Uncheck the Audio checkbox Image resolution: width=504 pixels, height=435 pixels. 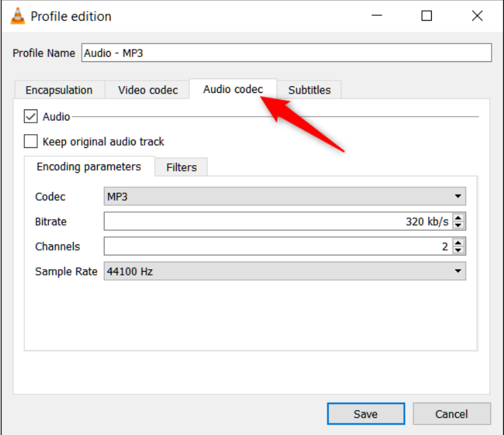[31, 117]
